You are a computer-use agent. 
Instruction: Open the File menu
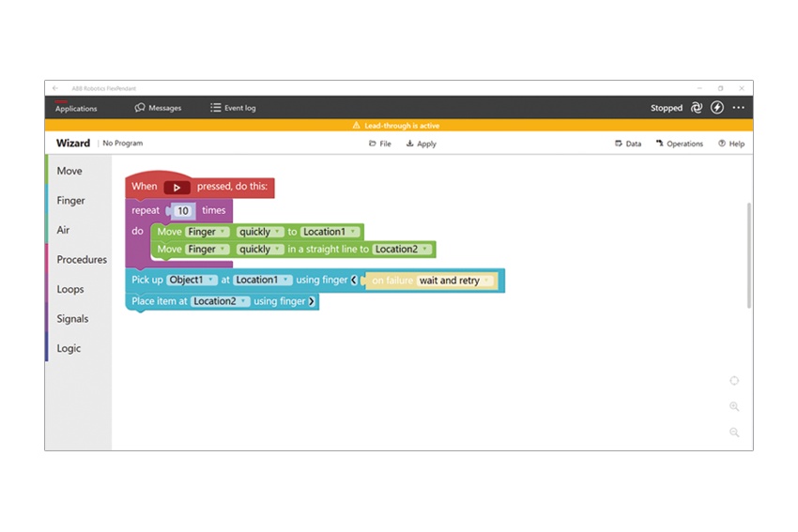380,144
